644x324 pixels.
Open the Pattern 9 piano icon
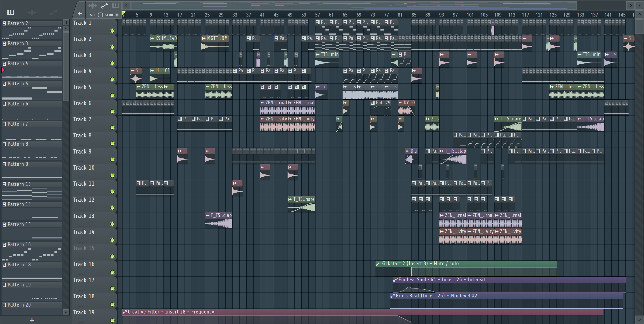coord(4,164)
